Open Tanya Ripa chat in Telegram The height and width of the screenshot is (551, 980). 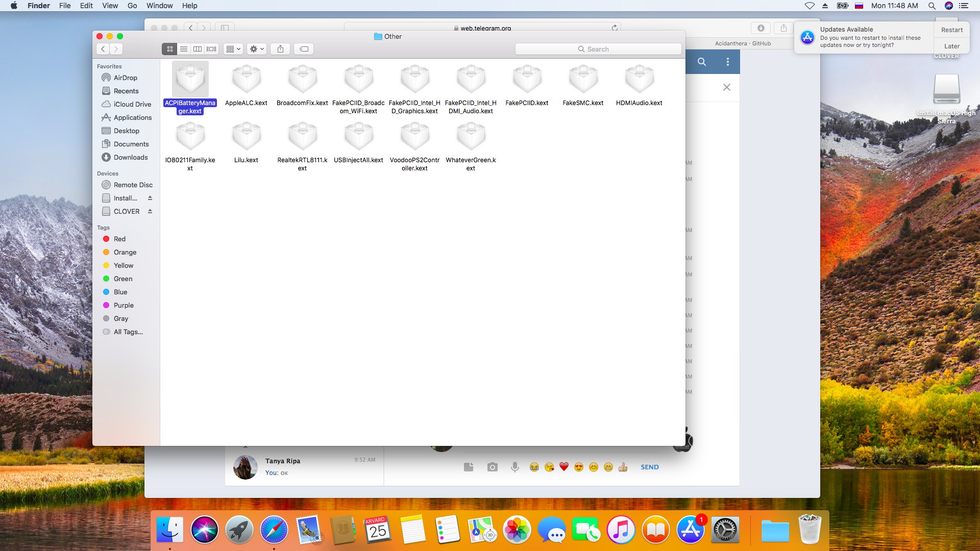[x=304, y=467]
